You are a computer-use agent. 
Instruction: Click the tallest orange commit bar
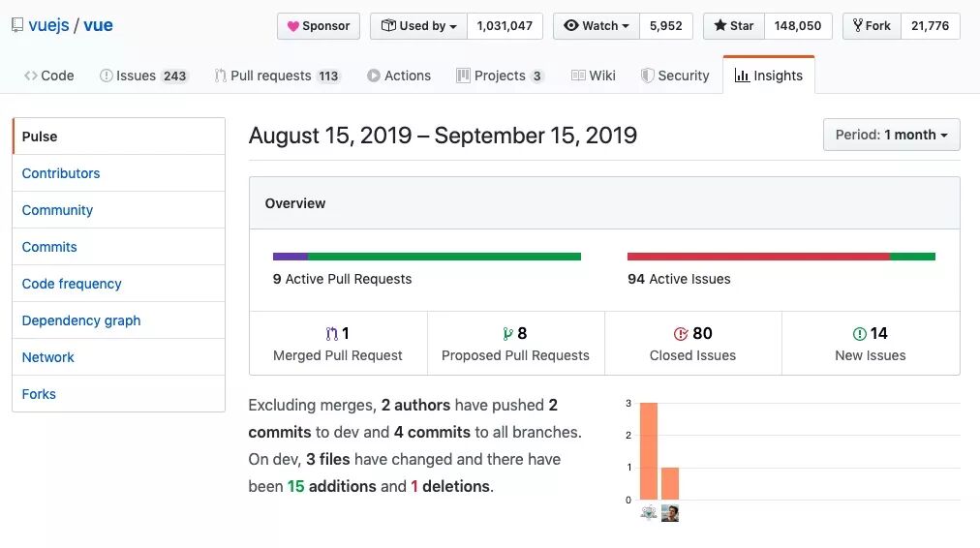pos(649,451)
